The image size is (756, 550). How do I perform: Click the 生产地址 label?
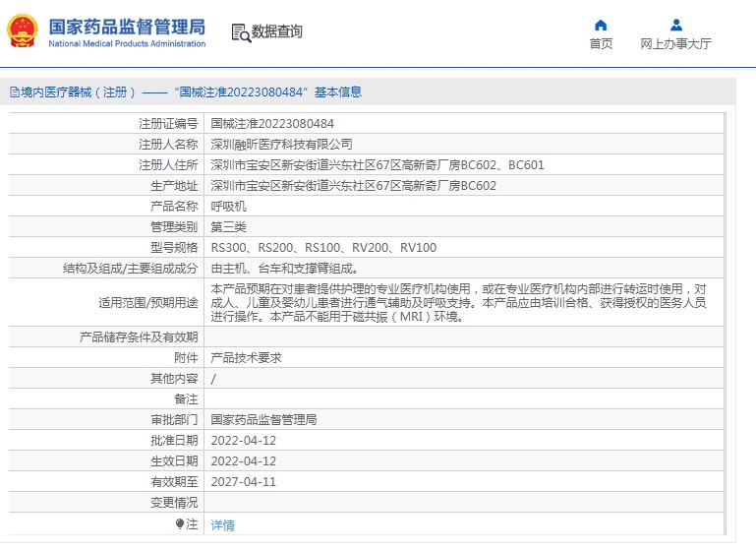(x=174, y=186)
